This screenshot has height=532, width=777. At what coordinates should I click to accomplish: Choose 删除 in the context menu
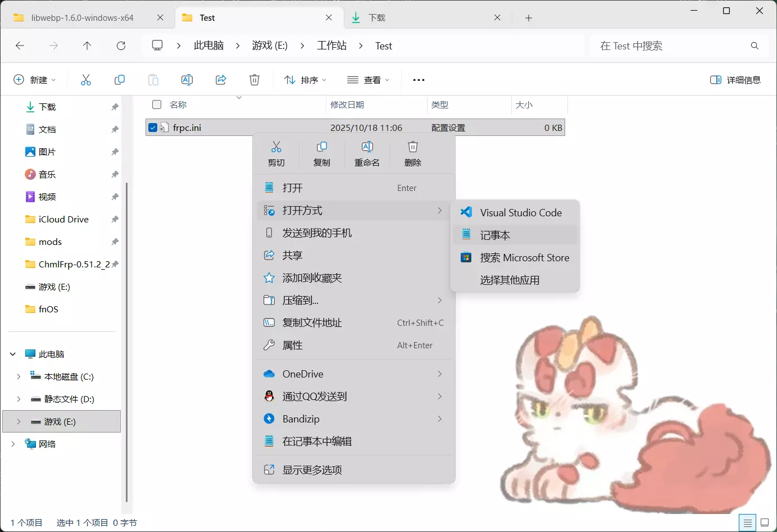[413, 154]
